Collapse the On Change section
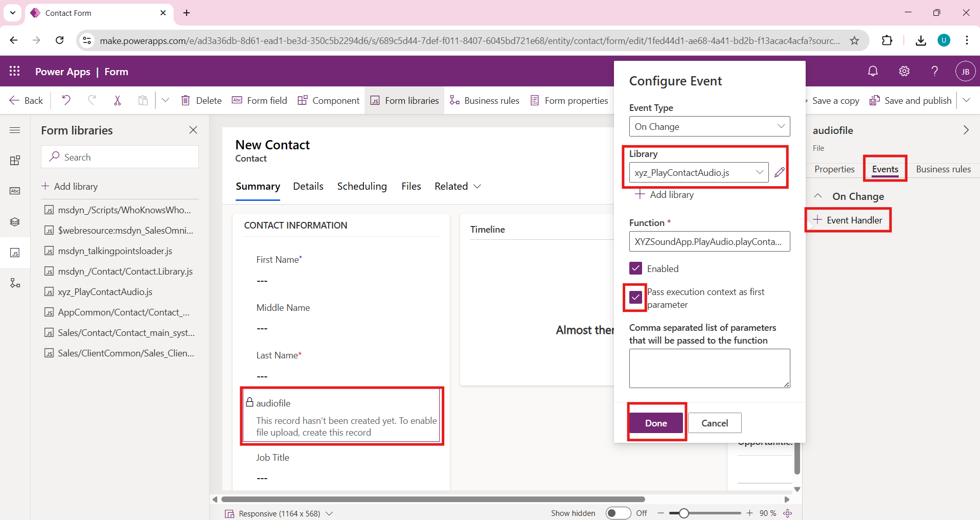The image size is (980, 520). tap(818, 196)
